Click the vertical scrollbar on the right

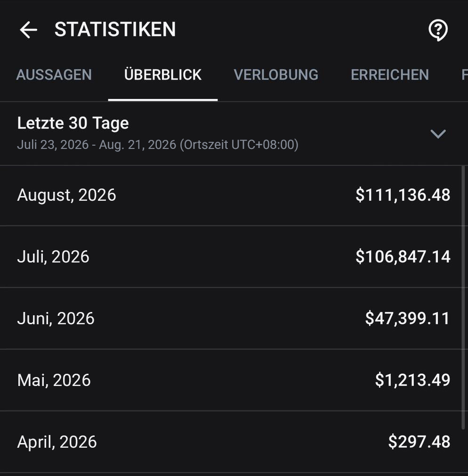click(x=463, y=297)
